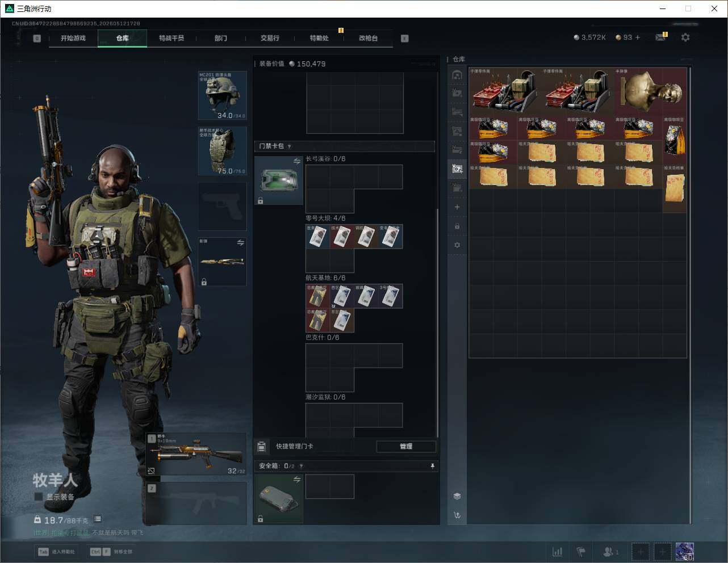Screen dimensions: 728x563
Task: Swap the keycard case via its swap arrows
Action: [x=296, y=162]
